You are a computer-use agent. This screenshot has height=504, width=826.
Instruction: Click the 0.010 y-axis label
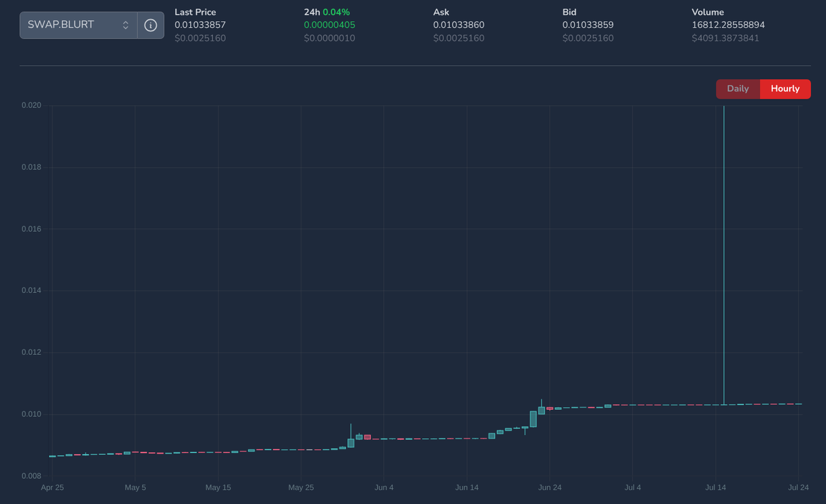pos(31,414)
